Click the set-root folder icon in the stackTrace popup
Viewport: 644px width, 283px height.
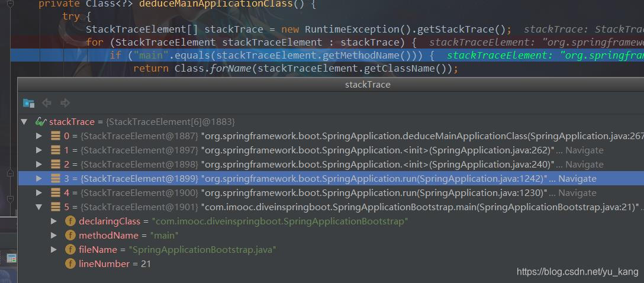click(28, 102)
